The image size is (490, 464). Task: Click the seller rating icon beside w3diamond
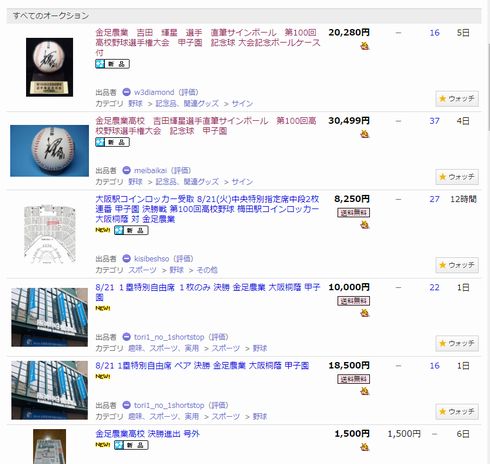(x=126, y=92)
